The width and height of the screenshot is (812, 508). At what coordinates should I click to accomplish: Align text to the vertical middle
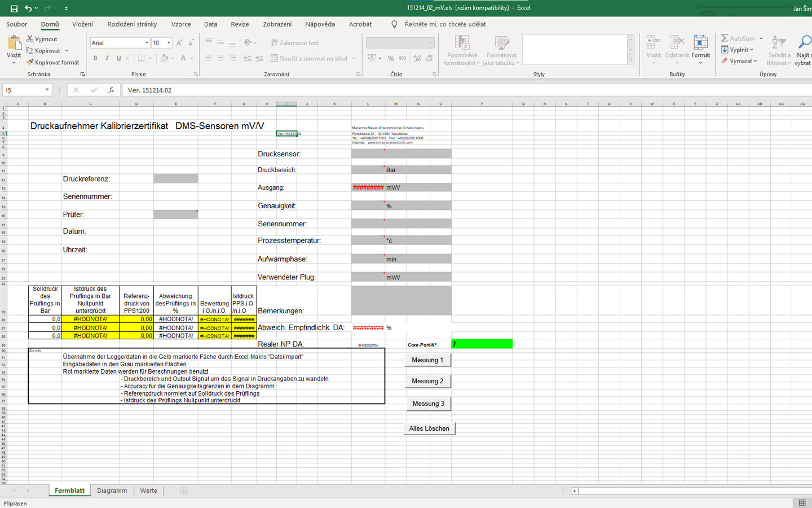coord(220,42)
